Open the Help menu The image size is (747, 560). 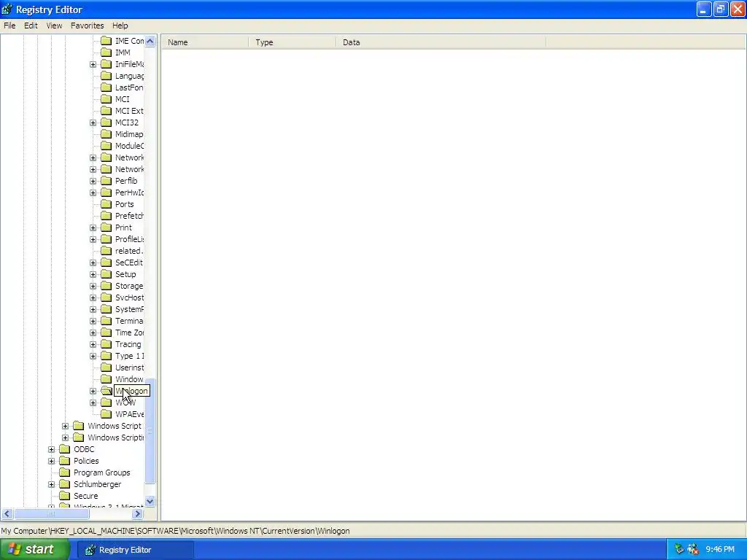[120, 26]
